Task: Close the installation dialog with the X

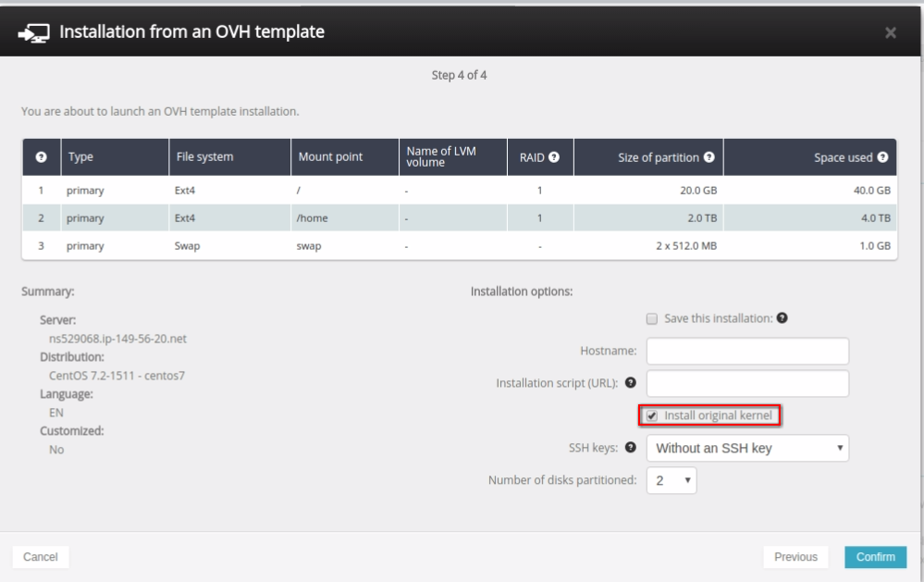Action: tap(891, 33)
